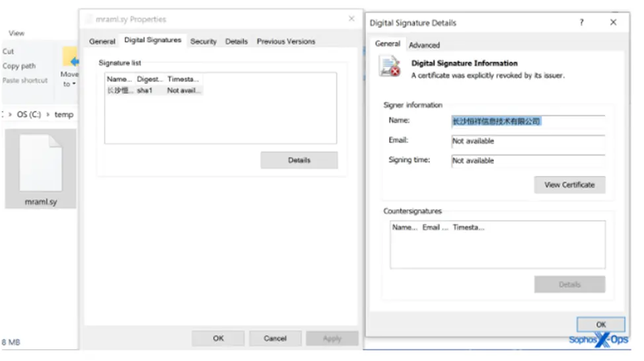Switch to the General properties tab
The width and height of the screenshot is (644, 361).
pyautogui.click(x=102, y=41)
